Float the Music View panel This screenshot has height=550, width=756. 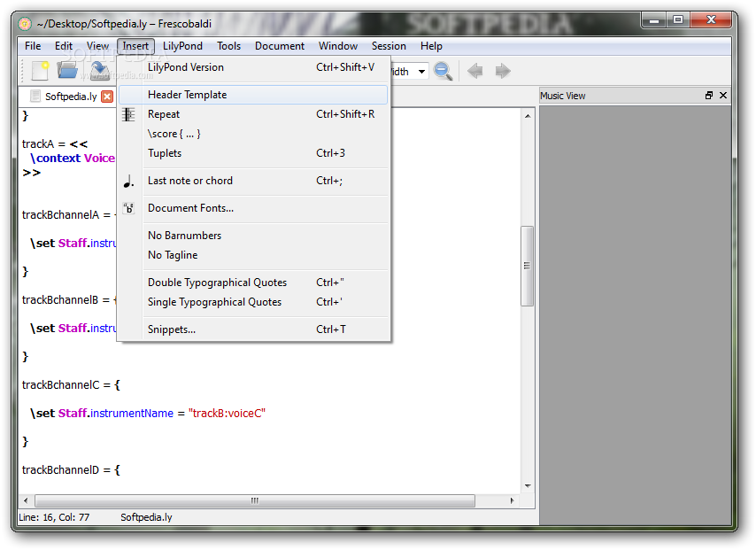click(709, 96)
